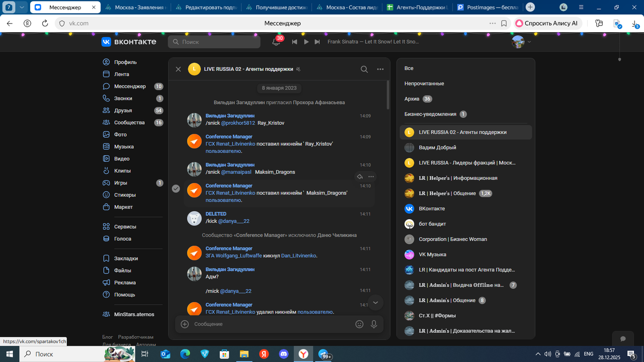Click Спросить Алису AI button

point(548,23)
